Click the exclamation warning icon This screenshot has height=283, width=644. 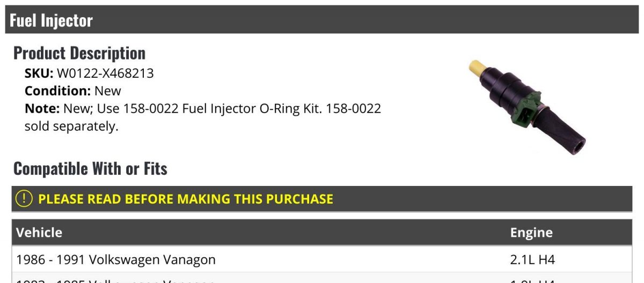click(x=24, y=199)
